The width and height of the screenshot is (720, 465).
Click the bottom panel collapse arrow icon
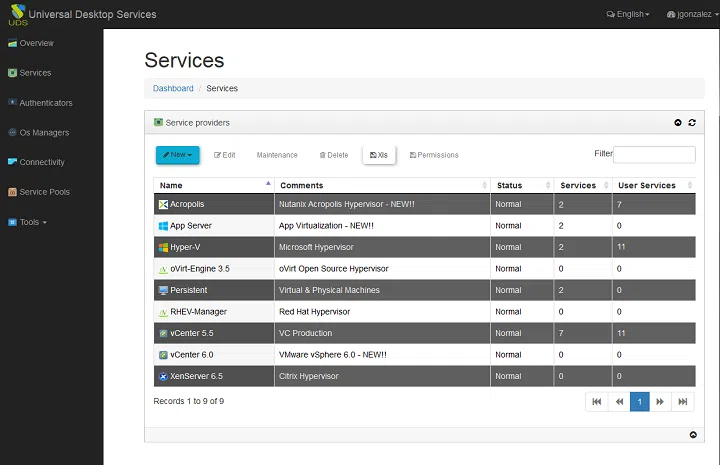click(x=693, y=435)
